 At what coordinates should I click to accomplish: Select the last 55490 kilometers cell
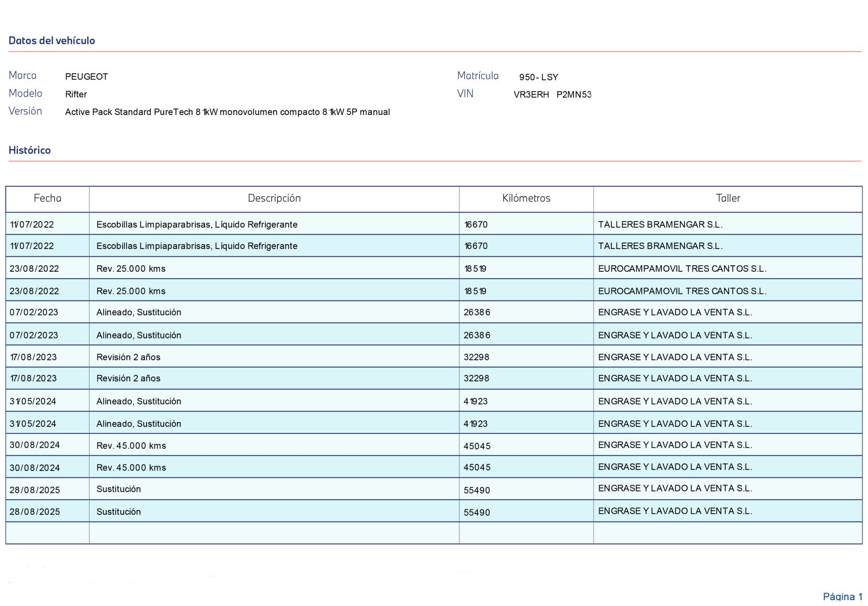[476, 512]
